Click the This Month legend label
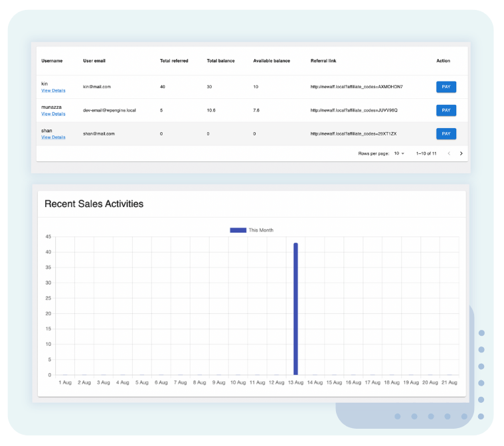This screenshot has height=446, width=504. point(261,230)
